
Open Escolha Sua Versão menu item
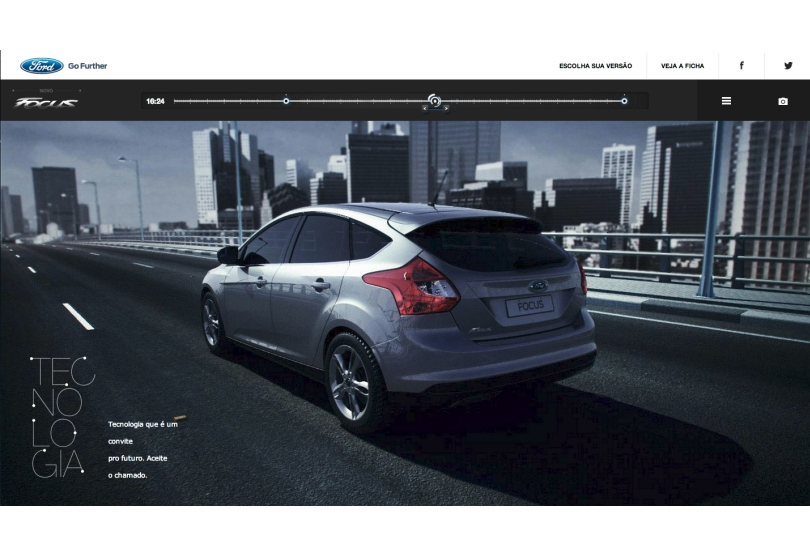click(x=596, y=66)
